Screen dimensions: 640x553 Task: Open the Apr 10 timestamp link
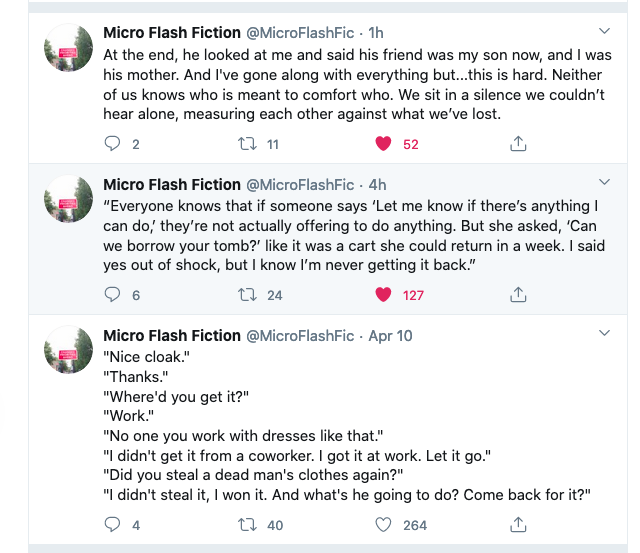391,336
